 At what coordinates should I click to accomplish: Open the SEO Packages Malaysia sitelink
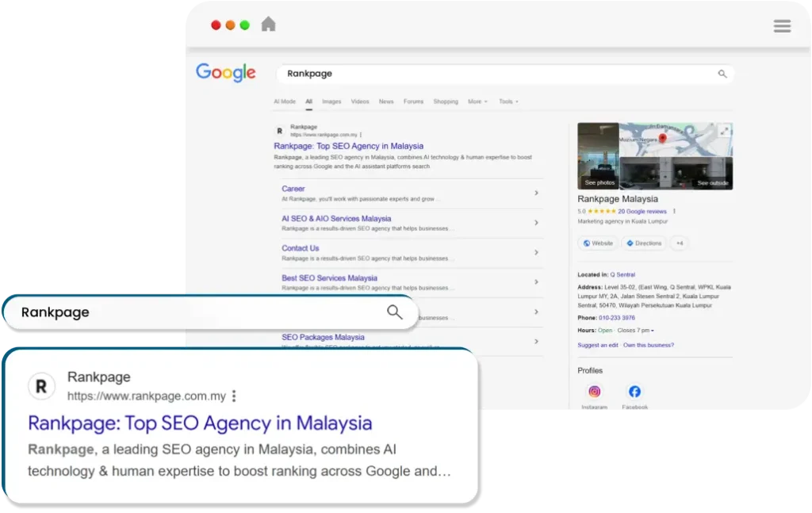tap(323, 337)
